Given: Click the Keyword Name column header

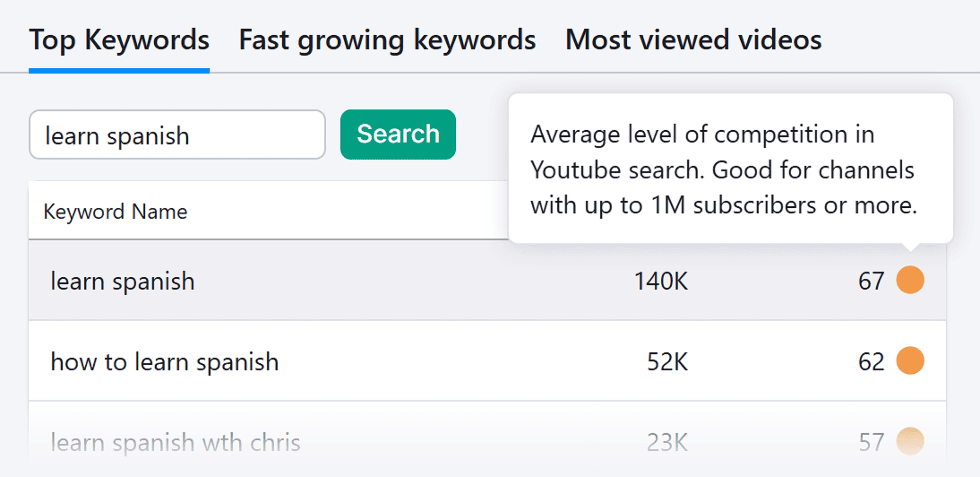Looking at the screenshot, I should [x=115, y=211].
